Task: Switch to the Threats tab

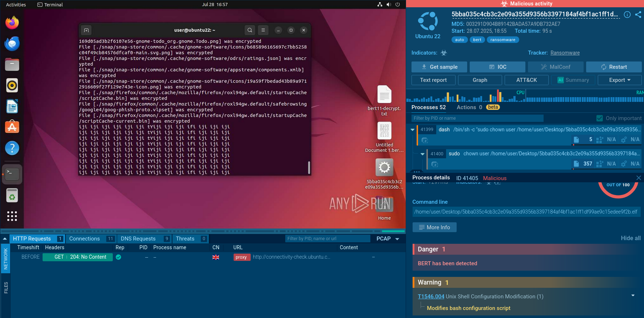Action: click(x=191, y=239)
